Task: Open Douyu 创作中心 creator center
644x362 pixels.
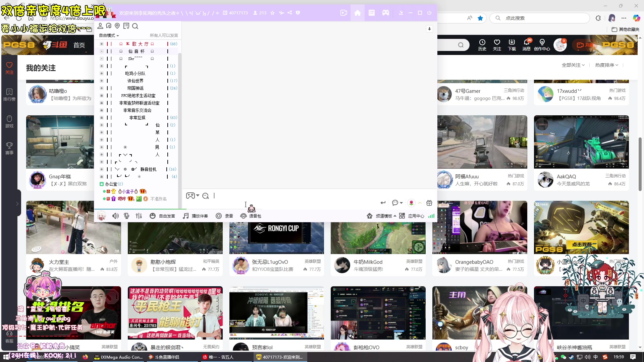Action: pyautogui.click(x=542, y=45)
